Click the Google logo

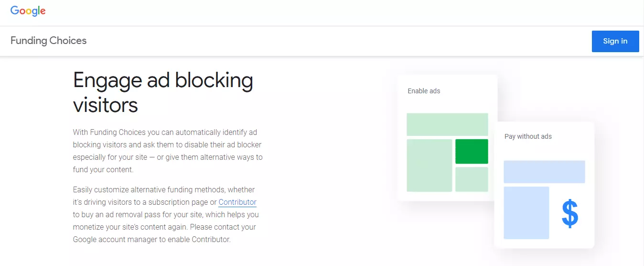tap(28, 11)
